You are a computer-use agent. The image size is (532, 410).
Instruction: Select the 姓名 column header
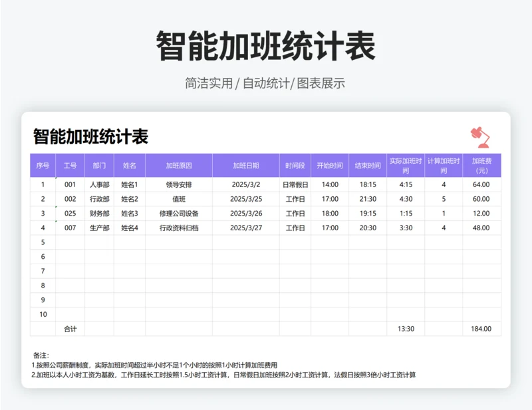click(130, 166)
